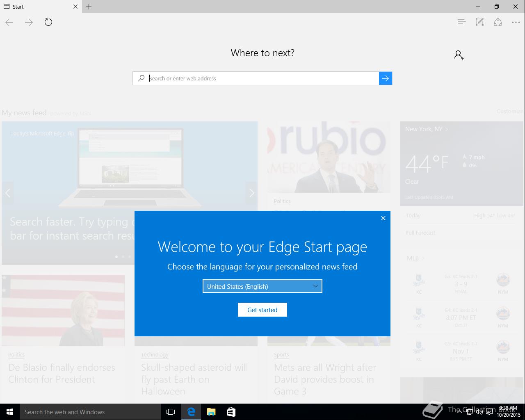
Task: Open Mets are all Wright article
Action: point(325,379)
